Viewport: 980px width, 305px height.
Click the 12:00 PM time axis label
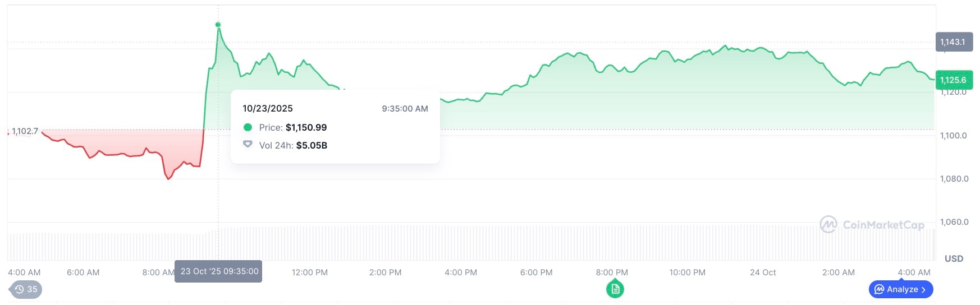[310, 272]
